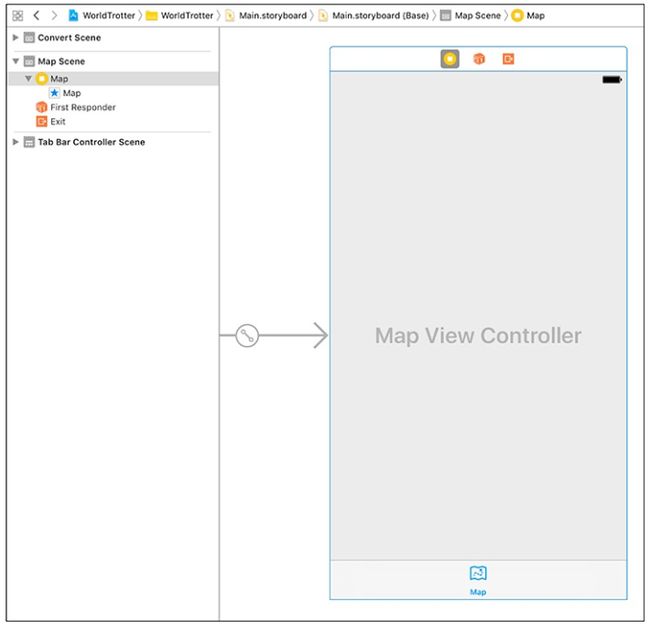Click the orange Exit icon in outline
Viewport: 650px width, 631px height.
tap(42, 121)
